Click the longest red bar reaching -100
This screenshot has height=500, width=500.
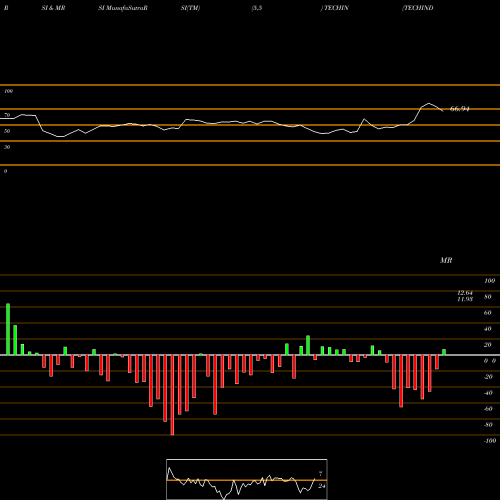click(172, 395)
